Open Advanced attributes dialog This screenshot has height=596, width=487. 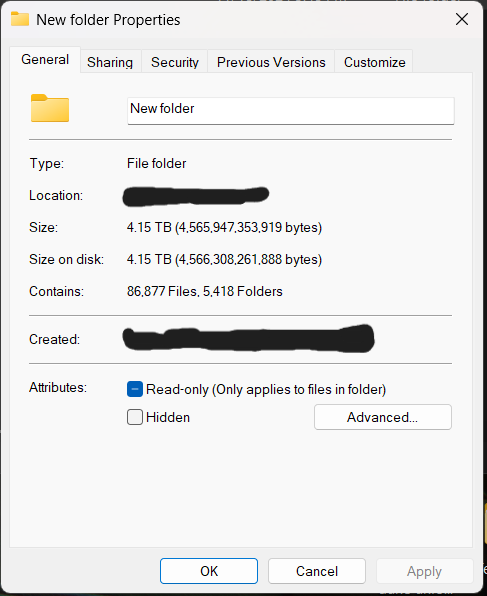pyautogui.click(x=383, y=417)
